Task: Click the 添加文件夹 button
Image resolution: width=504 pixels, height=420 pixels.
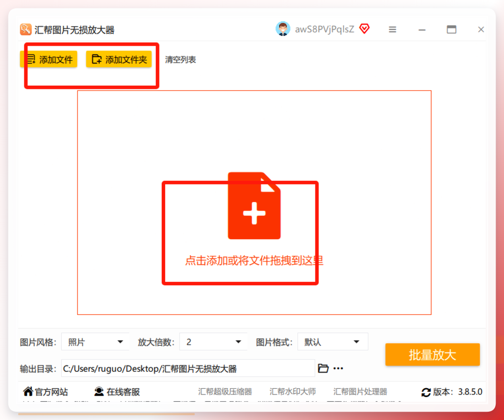Action: [118, 59]
